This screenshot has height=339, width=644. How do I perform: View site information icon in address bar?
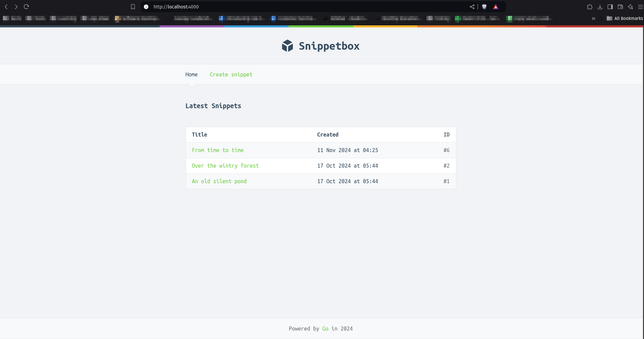tap(145, 6)
